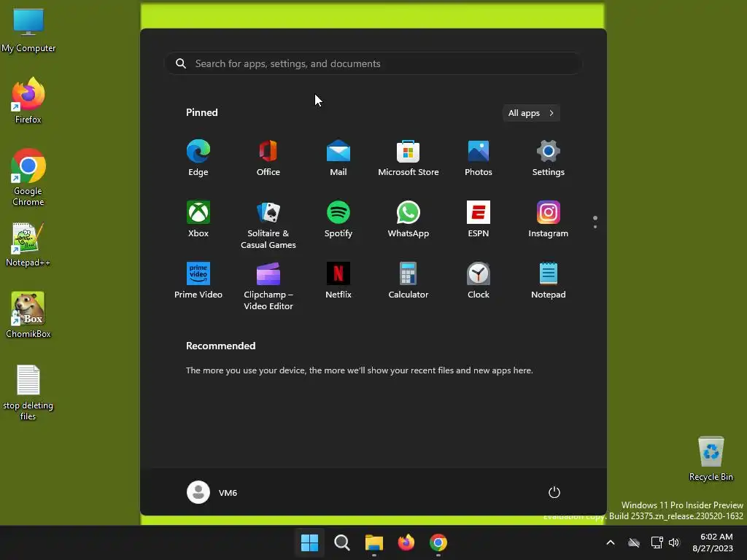Select the Recycle Bin on desktop
The image size is (747, 560).
click(711, 459)
